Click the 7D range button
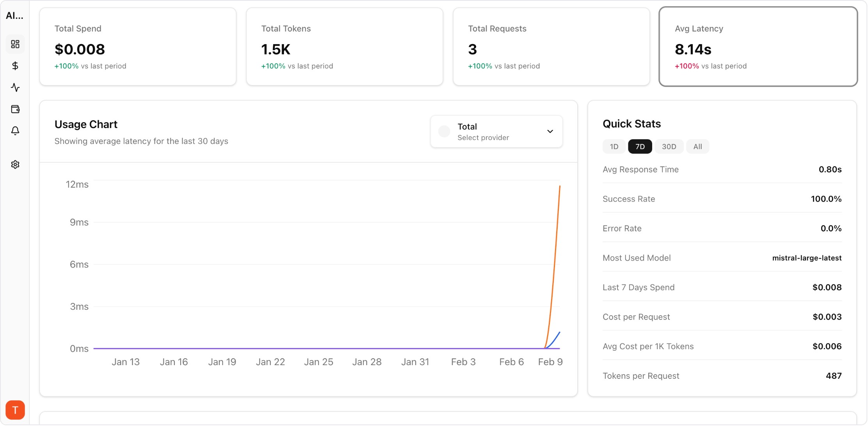Screen dimensions: 868x426 (640, 146)
